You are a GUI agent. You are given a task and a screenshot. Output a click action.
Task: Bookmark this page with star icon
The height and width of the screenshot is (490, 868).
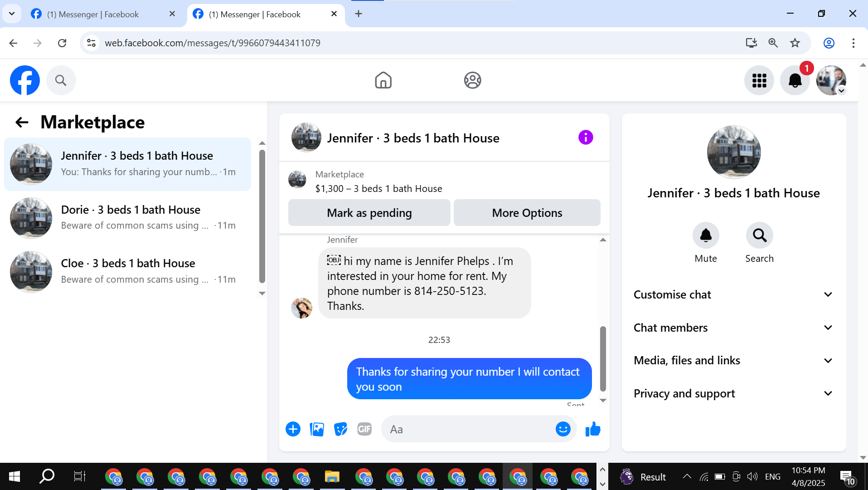(795, 43)
